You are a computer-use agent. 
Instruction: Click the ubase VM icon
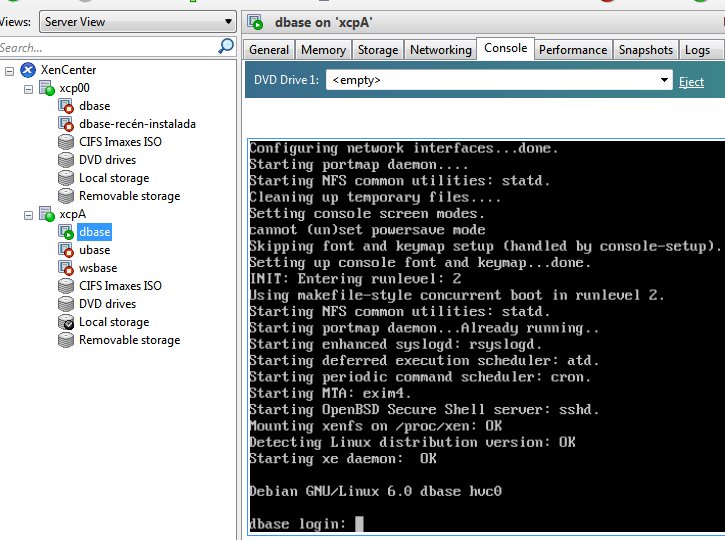coord(66,250)
